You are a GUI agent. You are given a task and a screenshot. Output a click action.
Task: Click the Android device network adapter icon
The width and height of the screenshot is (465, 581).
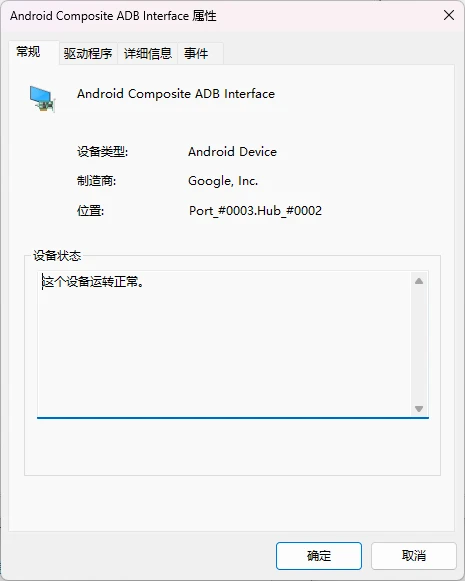coord(42,99)
